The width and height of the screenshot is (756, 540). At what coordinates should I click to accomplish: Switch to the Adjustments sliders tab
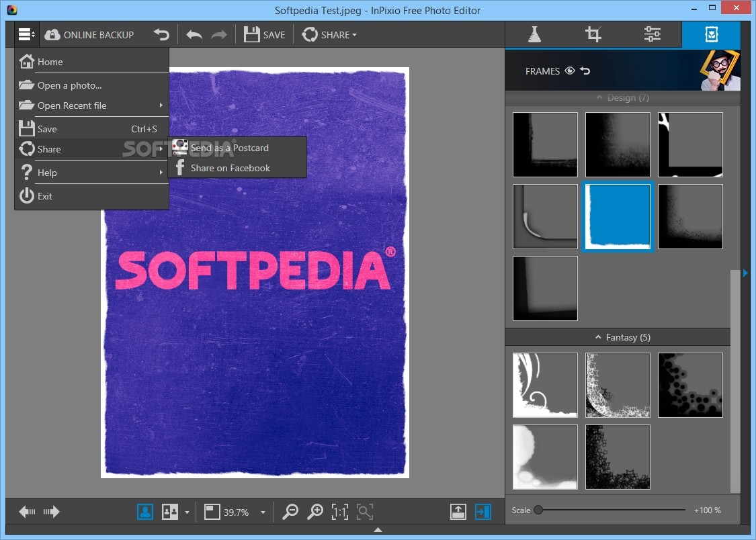652,34
